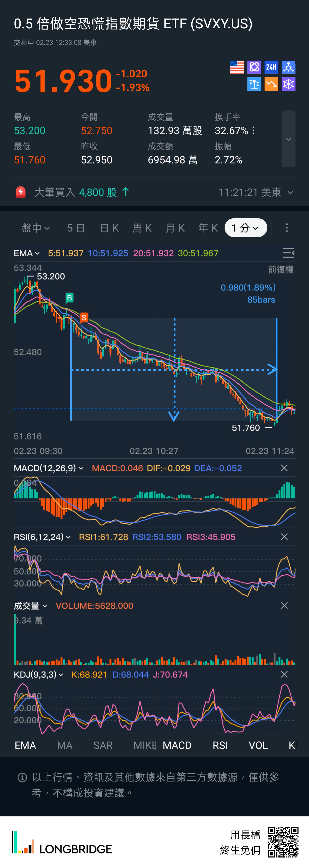
Task: Open the 盤中 session dropdown
Action: click(35, 228)
